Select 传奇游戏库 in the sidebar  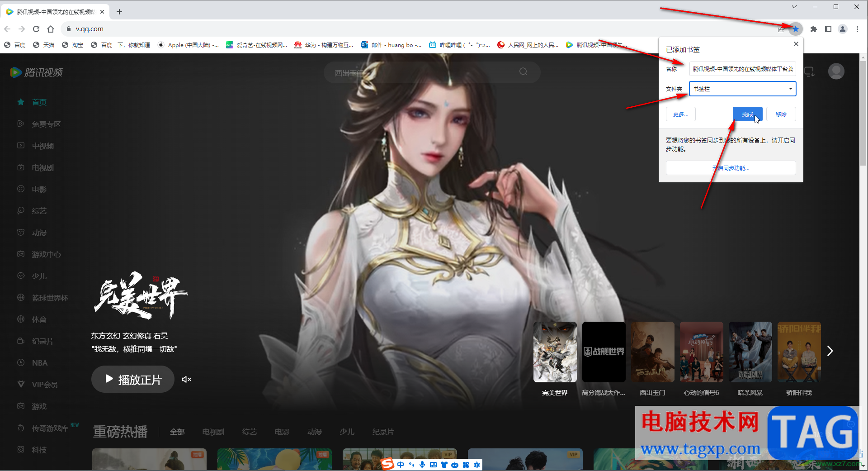click(x=47, y=428)
